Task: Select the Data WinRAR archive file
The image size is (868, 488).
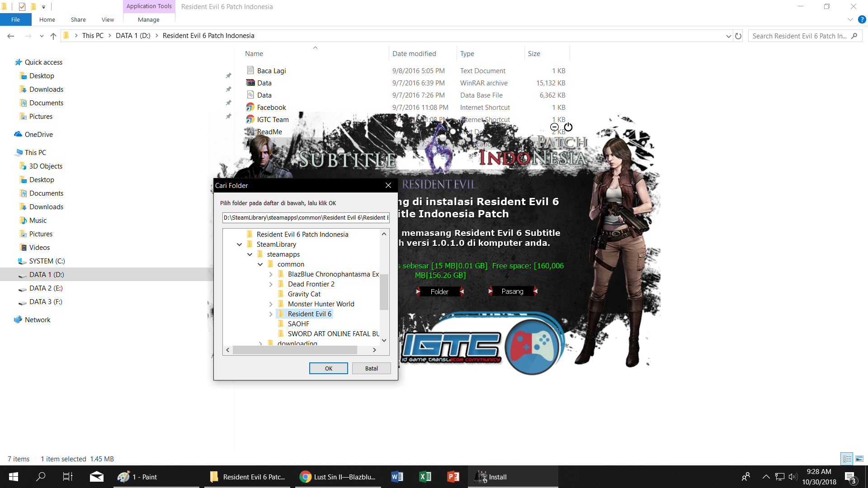Action: coord(264,83)
